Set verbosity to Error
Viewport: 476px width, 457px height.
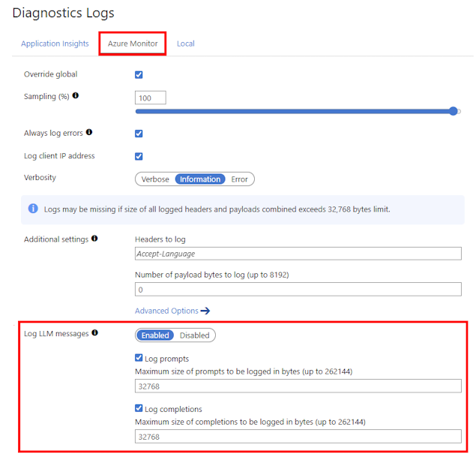(x=239, y=179)
